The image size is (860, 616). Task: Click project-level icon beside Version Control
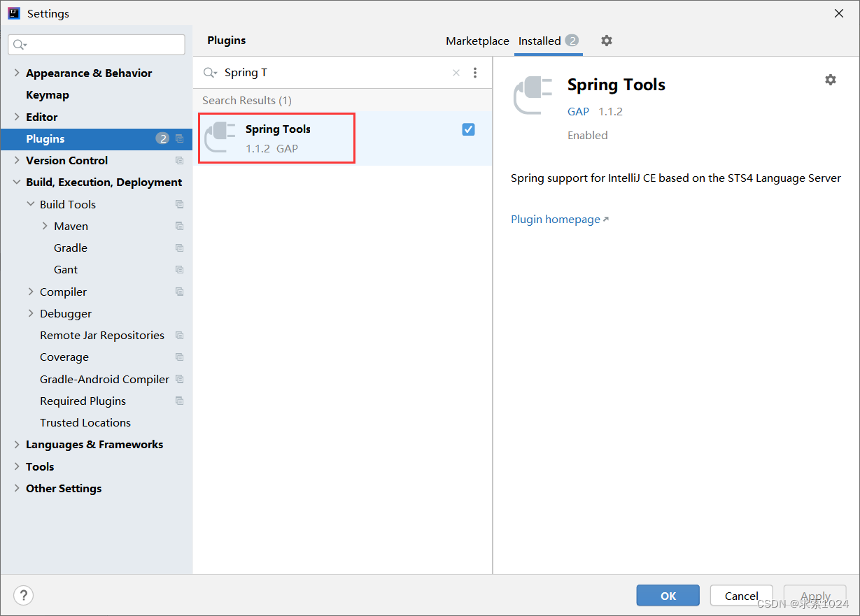180,161
